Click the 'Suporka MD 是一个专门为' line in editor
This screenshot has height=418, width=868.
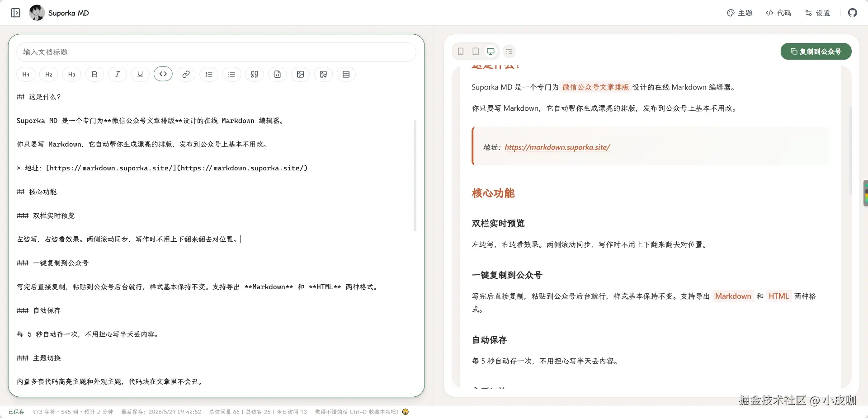pyautogui.click(x=150, y=121)
